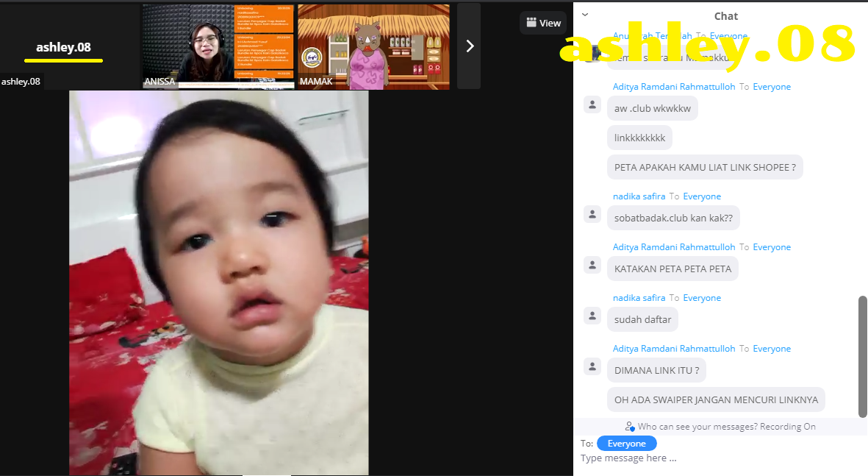The width and height of the screenshot is (868, 476).
Task: Click avatar icon beside 'aw .club wkwkkw'
Action: click(x=592, y=104)
